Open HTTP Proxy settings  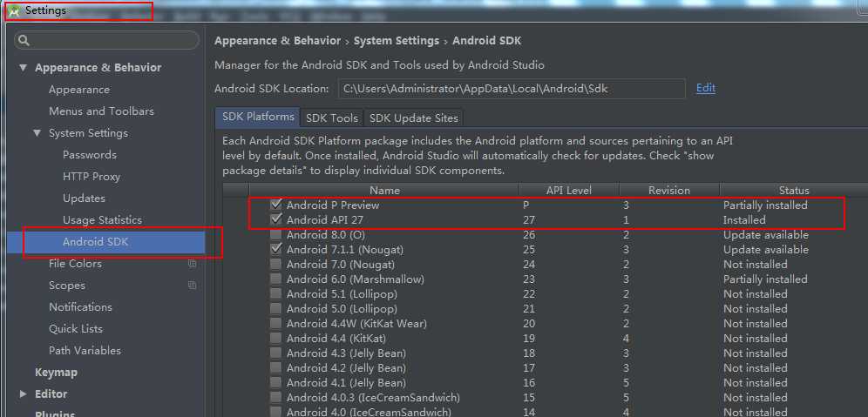pyautogui.click(x=92, y=177)
